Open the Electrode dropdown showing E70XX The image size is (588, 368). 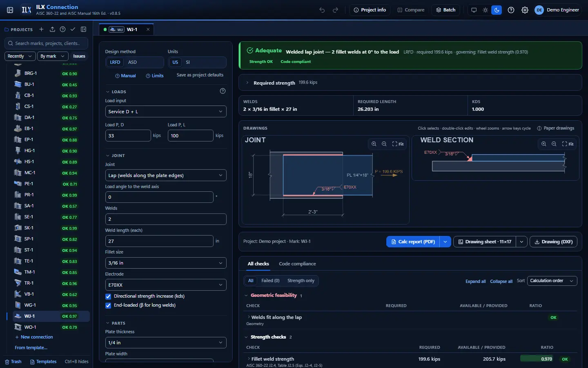[x=166, y=285]
